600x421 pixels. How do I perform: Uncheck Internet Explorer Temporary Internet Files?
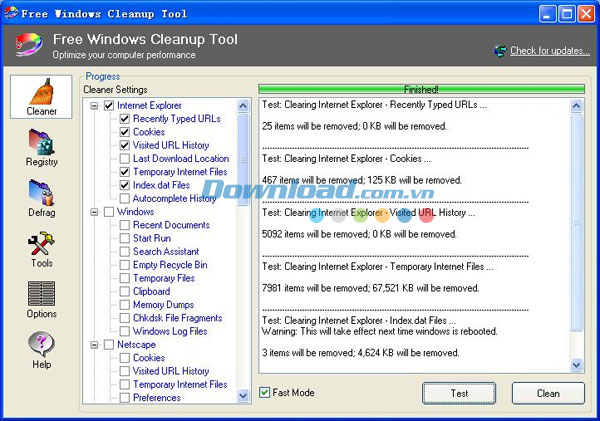[x=125, y=172]
